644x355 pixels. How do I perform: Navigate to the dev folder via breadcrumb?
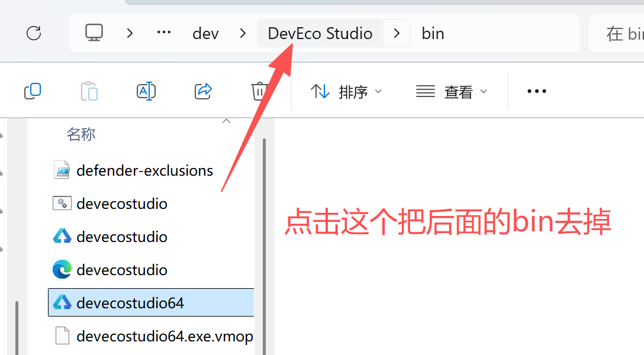pyautogui.click(x=205, y=33)
